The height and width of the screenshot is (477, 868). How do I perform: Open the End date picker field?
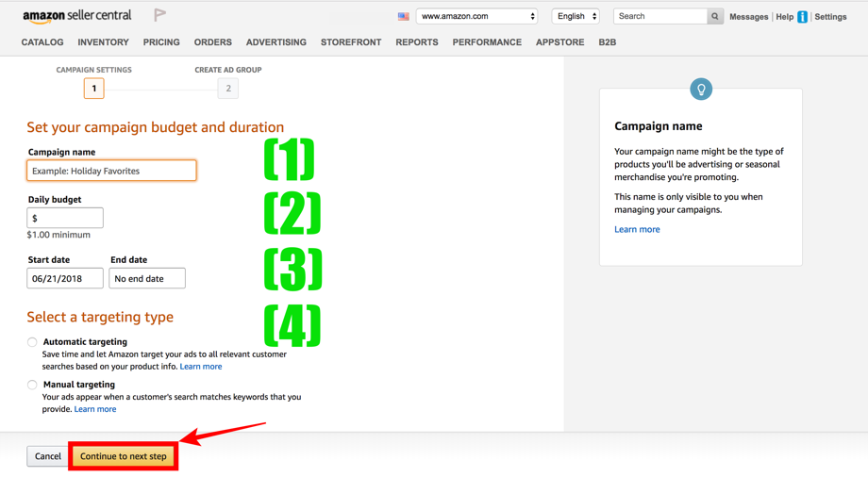click(147, 278)
